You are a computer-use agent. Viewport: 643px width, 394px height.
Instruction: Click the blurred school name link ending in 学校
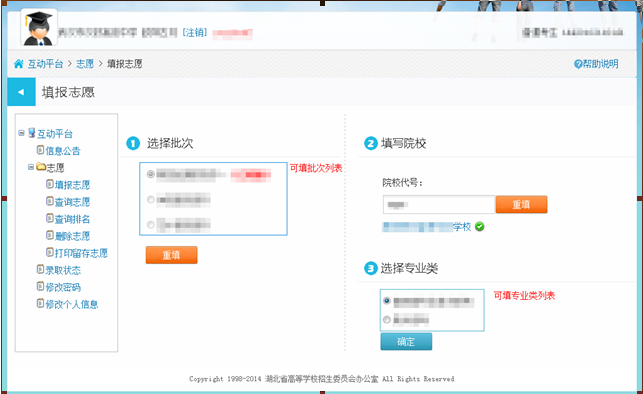(426, 227)
